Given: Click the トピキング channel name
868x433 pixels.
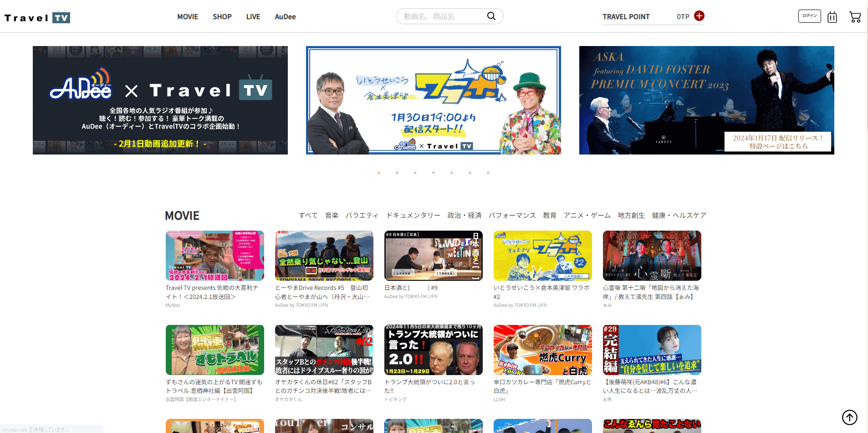Looking at the screenshot, I should (x=396, y=399).
